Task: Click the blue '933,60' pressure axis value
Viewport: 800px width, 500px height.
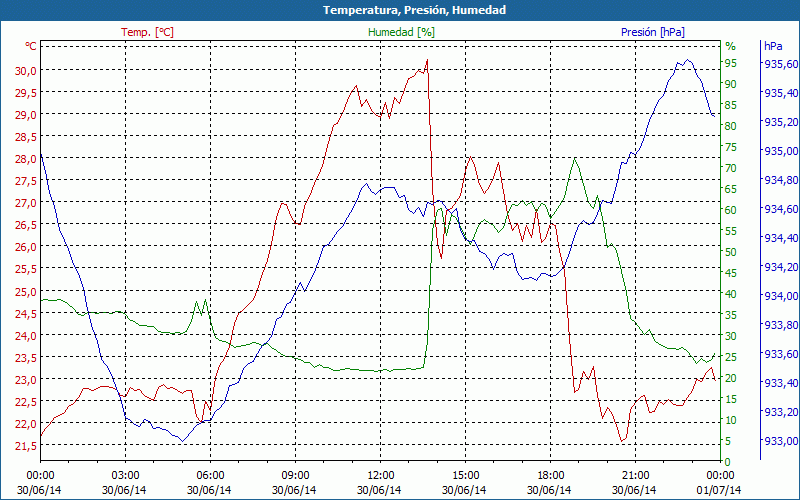Action: 781,354
